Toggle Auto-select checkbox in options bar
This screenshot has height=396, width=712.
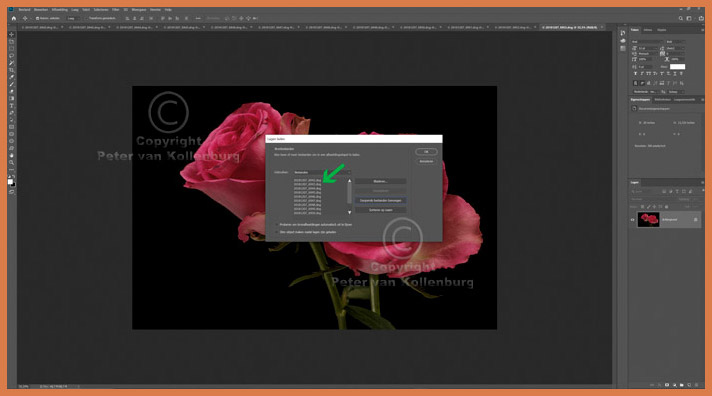[x=37, y=19]
